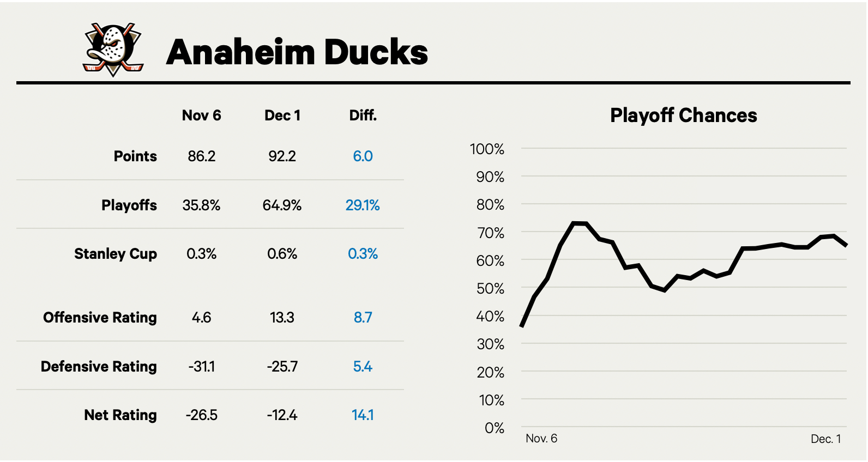This screenshot has width=868, height=462.
Task: Click the 100% y-axis label
Action: click(x=487, y=149)
